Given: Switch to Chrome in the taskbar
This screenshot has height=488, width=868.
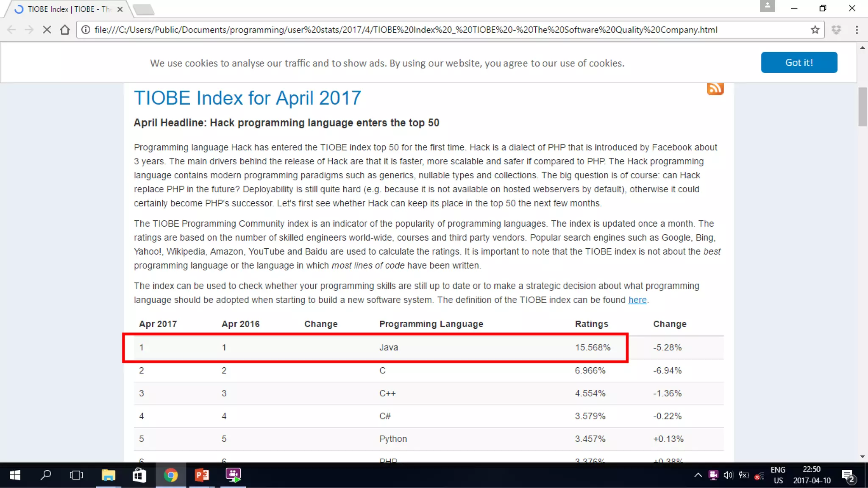Looking at the screenshot, I should (x=171, y=475).
